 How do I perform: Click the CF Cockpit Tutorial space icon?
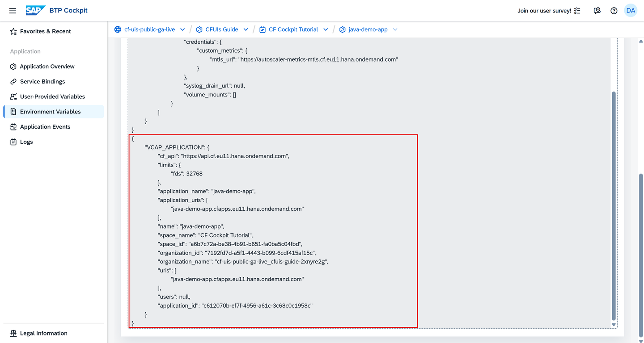click(x=263, y=29)
